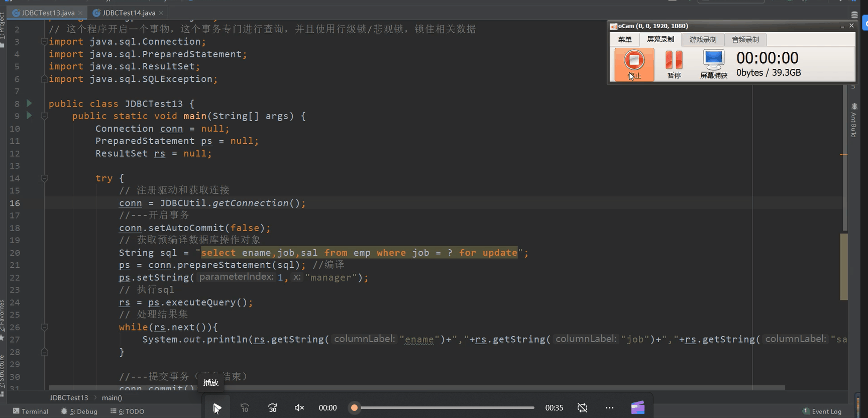Switch to the 游戏录制 tab in oCam
This screenshot has height=418, width=868.
coord(703,39)
